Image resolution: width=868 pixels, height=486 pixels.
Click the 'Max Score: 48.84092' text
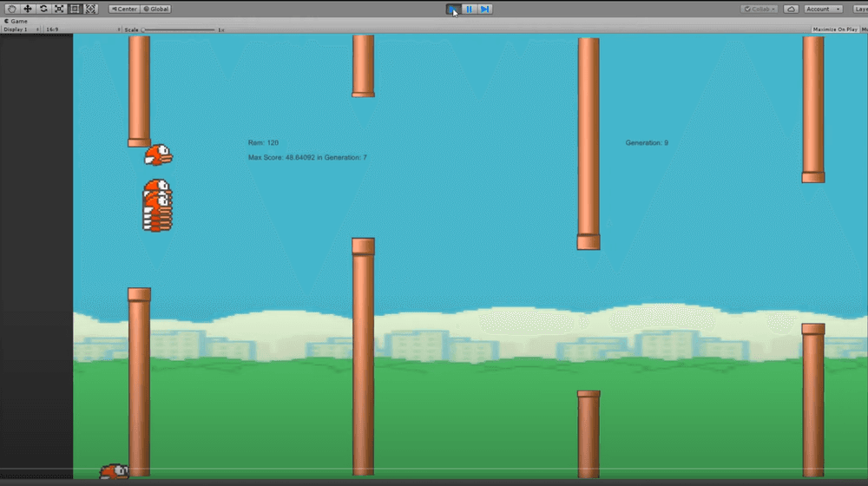pyautogui.click(x=282, y=158)
